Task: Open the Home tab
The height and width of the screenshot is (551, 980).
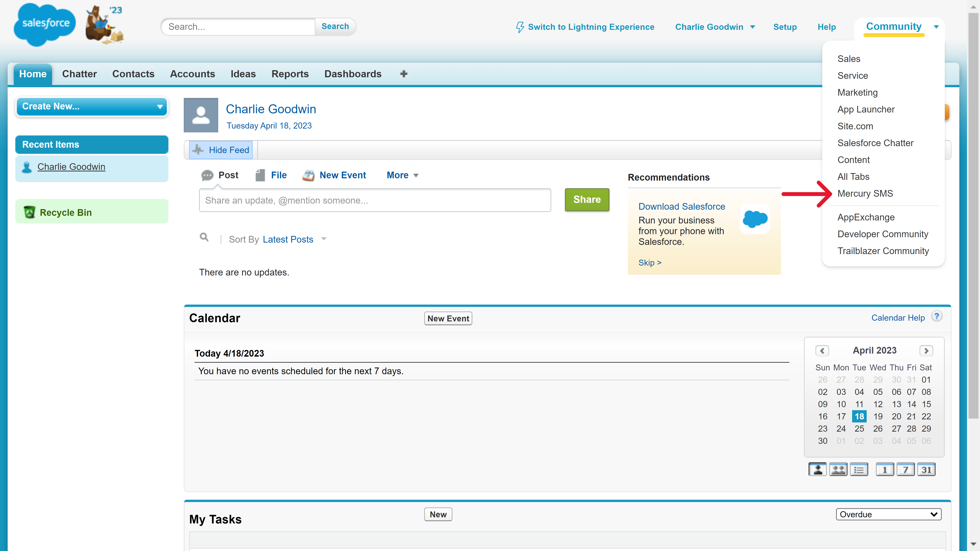Action: click(x=33, y=74)
